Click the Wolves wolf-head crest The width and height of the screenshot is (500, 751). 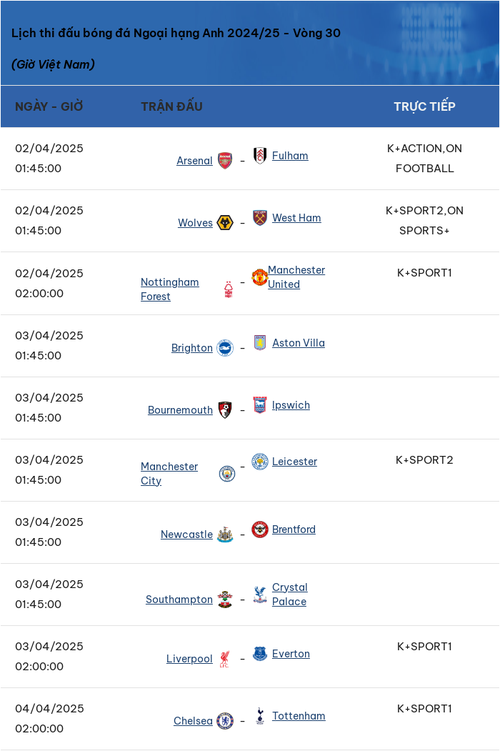[x=225, y=223]
